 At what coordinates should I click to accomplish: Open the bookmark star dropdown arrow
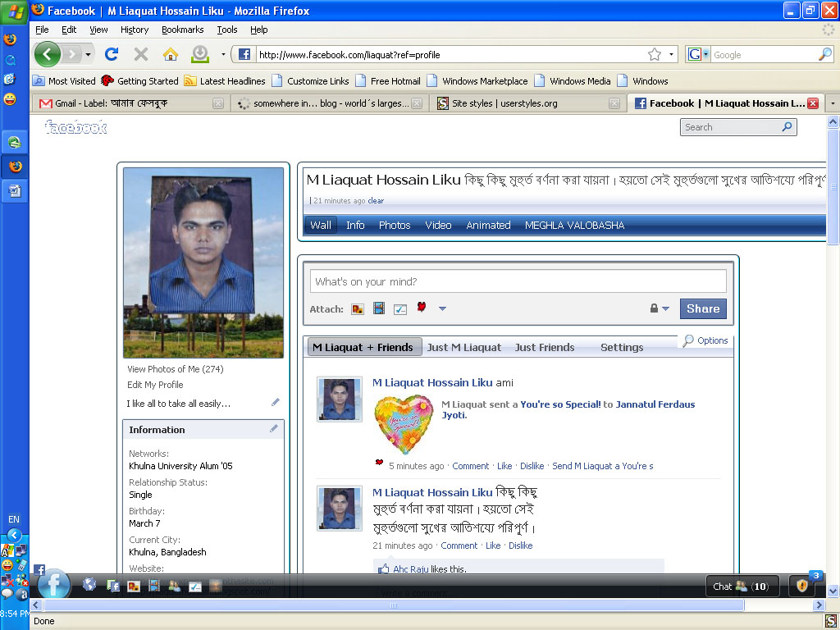coord(671,54)
